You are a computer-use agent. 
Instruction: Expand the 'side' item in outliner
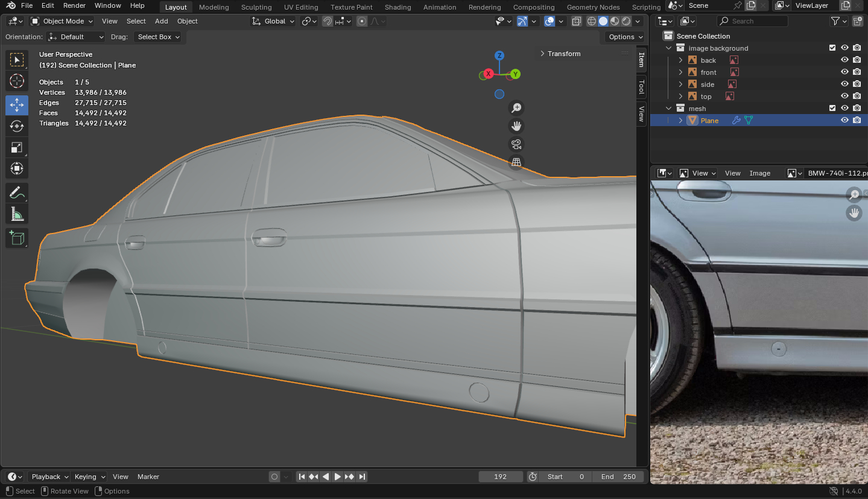click(x=680, y=84)
